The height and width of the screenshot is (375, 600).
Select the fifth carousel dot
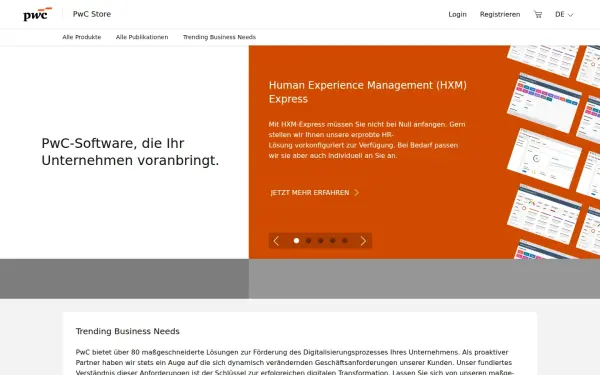point(345,241)
